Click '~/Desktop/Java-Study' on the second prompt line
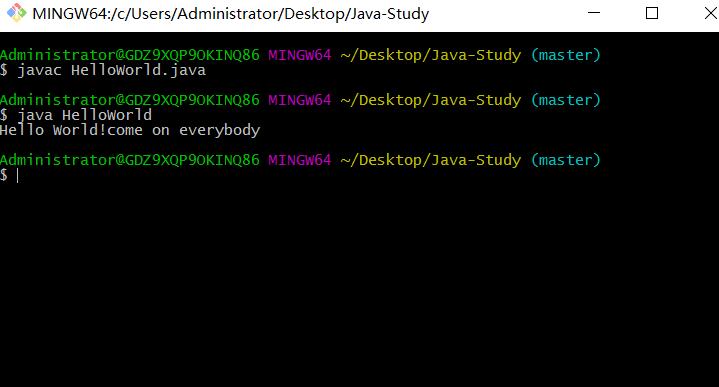719x387 pixels. [431, 100]
